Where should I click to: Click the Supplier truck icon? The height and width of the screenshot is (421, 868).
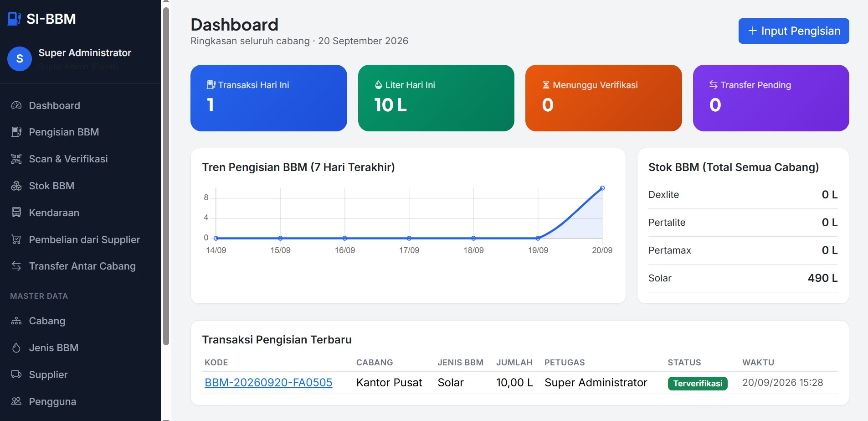(16, 374)
